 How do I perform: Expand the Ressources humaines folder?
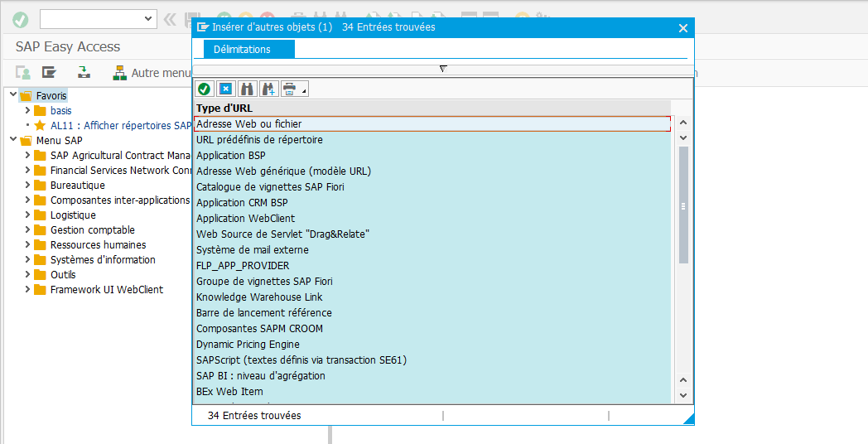[27, 245]
